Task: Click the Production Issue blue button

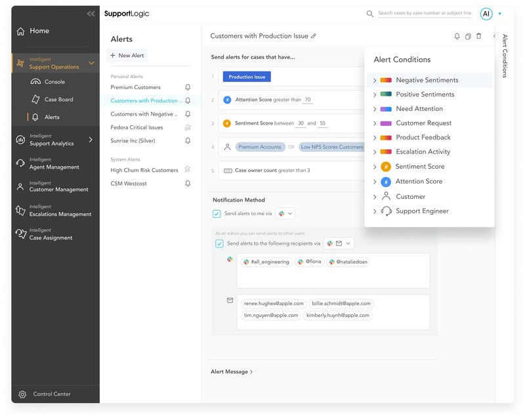Action: [247, 77]
